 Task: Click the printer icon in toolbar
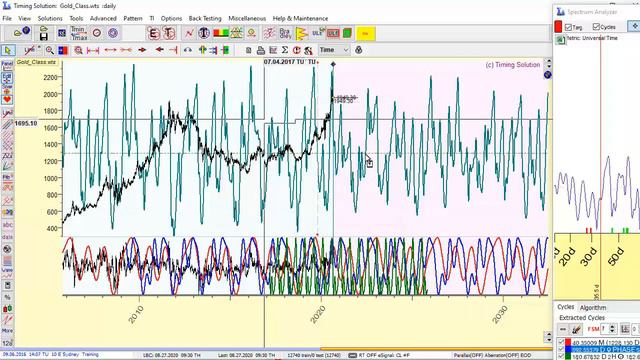(x=261, y=50)
